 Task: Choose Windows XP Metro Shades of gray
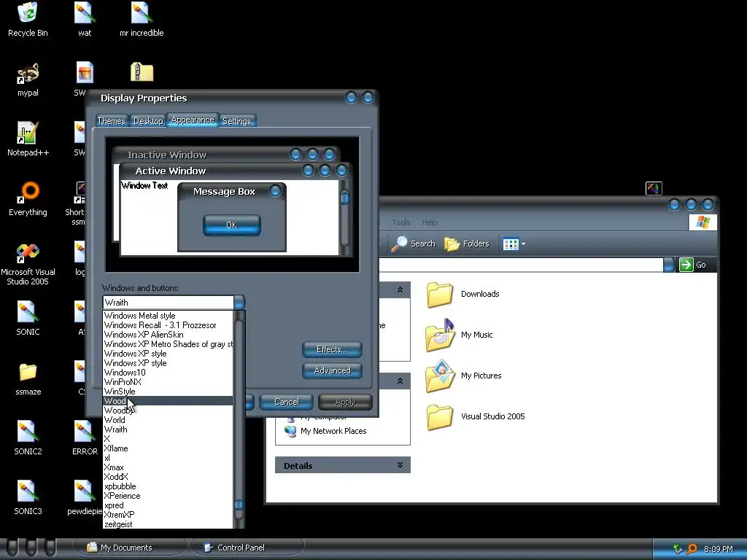coord(168,344)
